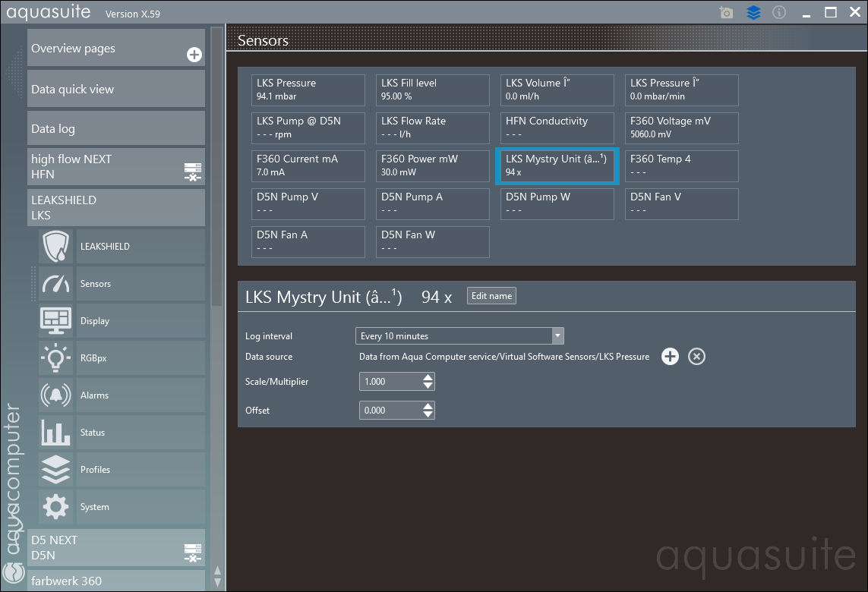The height and width of the screenshot is (592, 868).
Task: Click the camera screenshot icon in title bar
Action: (727, 13)
